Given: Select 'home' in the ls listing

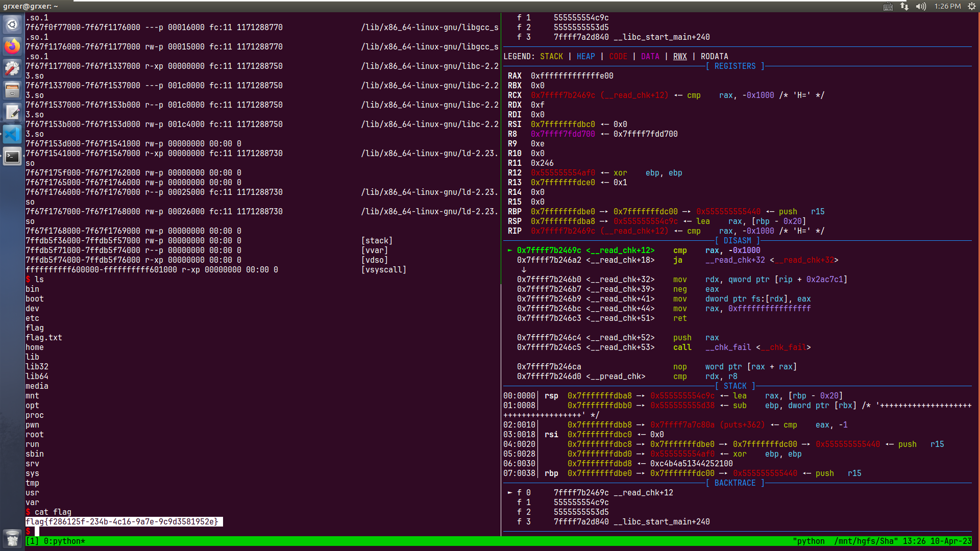Looking at the screenshot, I should (35, 347).
